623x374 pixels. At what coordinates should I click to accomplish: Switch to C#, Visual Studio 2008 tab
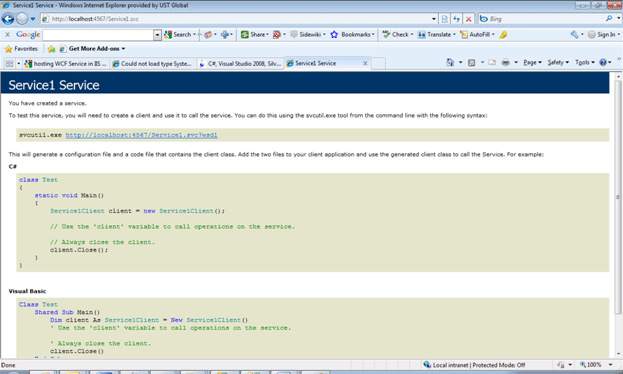pos(240,64)
